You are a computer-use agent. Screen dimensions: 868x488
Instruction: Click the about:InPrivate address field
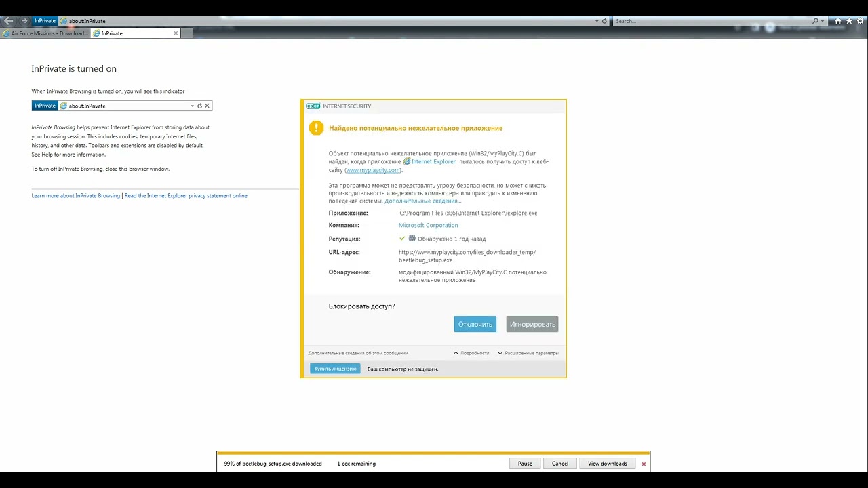coord(325,21)
